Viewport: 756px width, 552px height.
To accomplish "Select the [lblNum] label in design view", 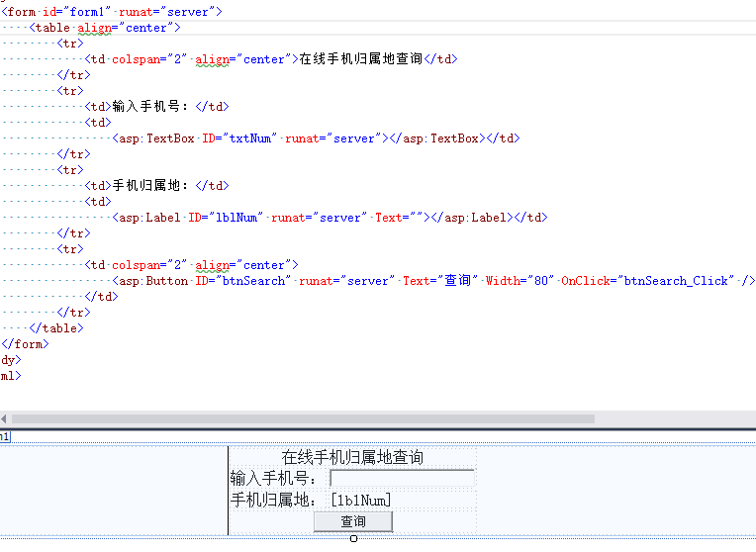I will point(360,500).
